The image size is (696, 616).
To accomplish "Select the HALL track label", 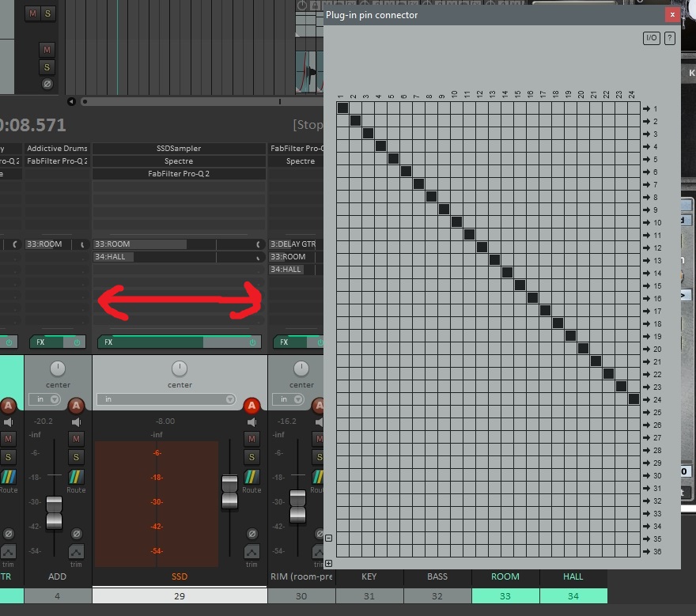I will tap(573, 576).
